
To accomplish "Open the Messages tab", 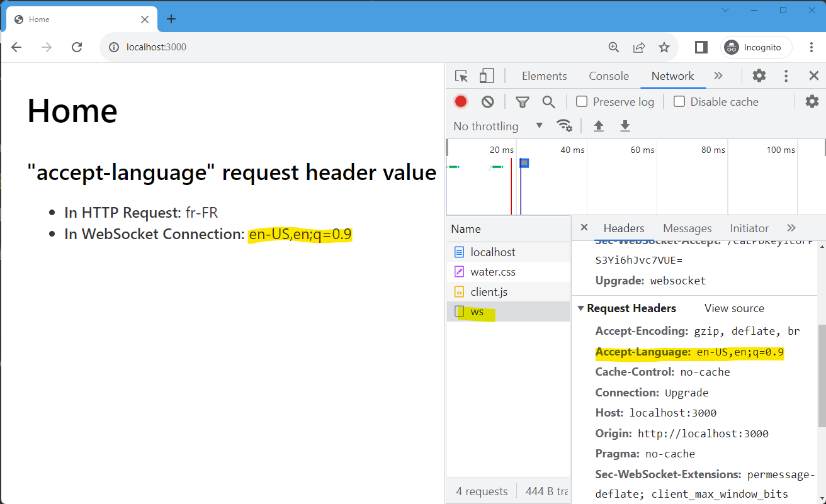I will click(687, 228).
